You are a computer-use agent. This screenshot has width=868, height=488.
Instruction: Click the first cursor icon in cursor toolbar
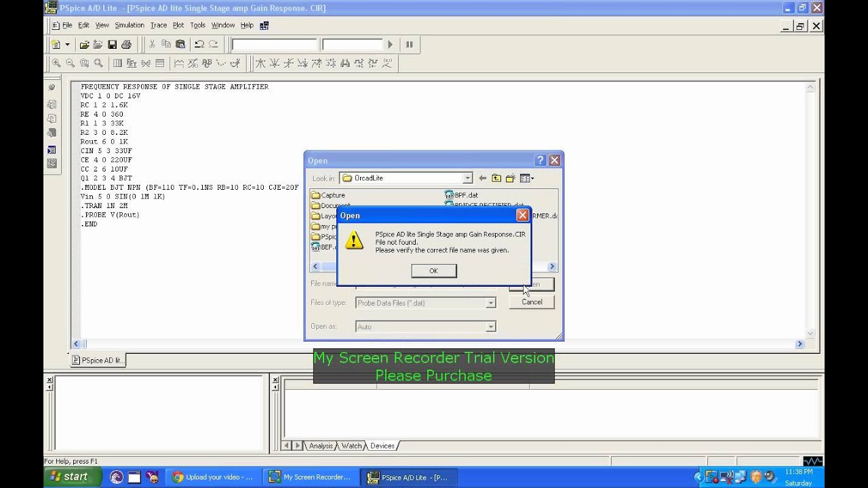(260, 64)
